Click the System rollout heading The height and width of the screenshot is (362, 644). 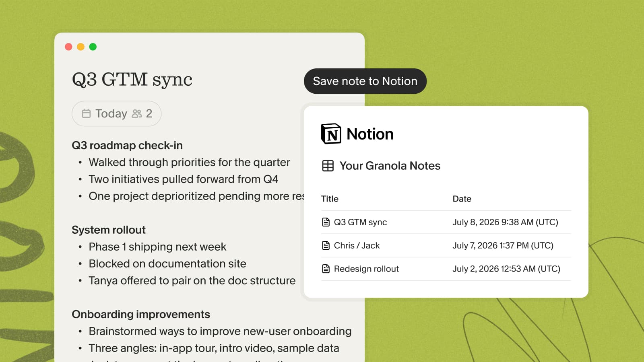point(109,230)
